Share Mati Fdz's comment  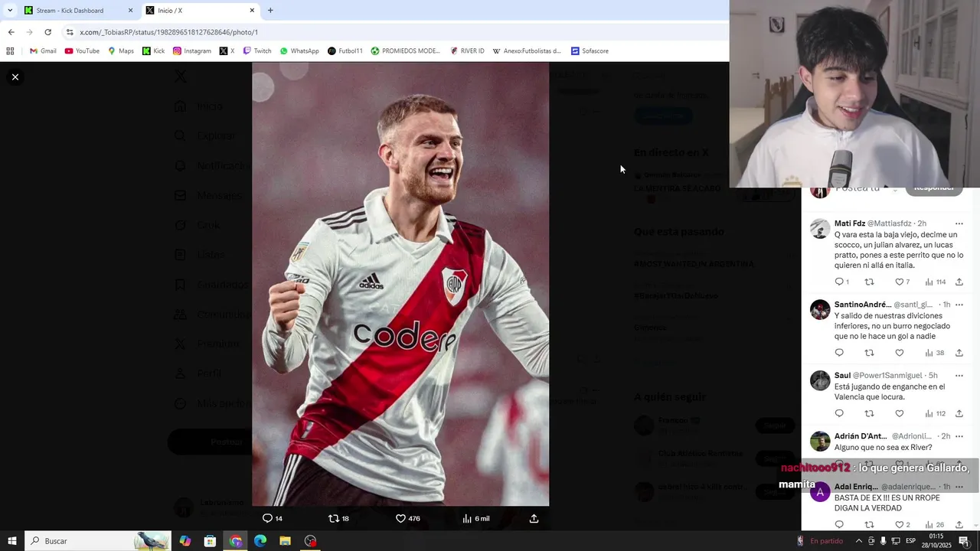[x=959, y=282]
